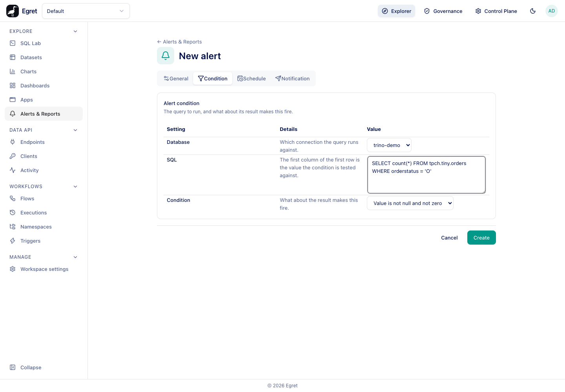Viewport: 565px width, 392px height.
Task: Open Workspace settings
Action: pyautogui.click(x=44, y=269)
